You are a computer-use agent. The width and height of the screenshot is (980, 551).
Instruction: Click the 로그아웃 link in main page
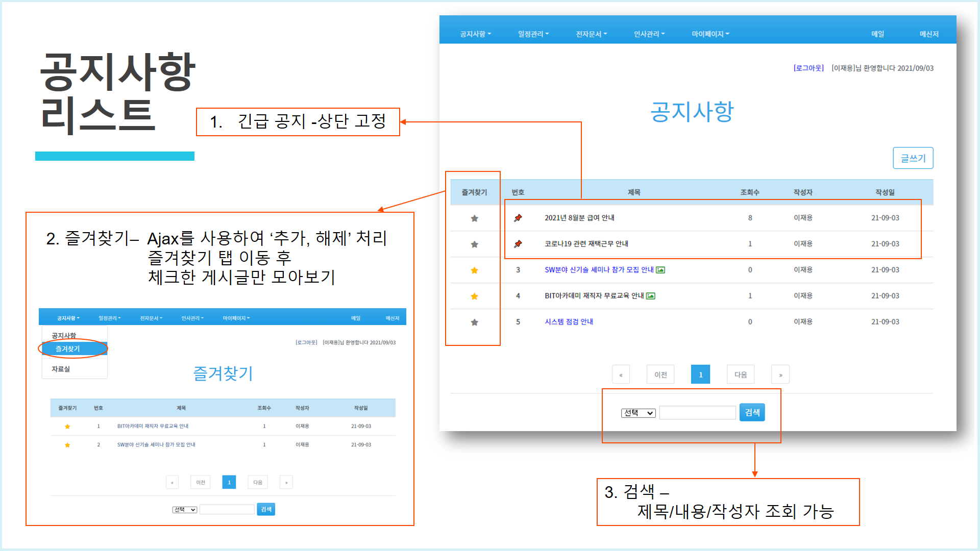[808, 68]
